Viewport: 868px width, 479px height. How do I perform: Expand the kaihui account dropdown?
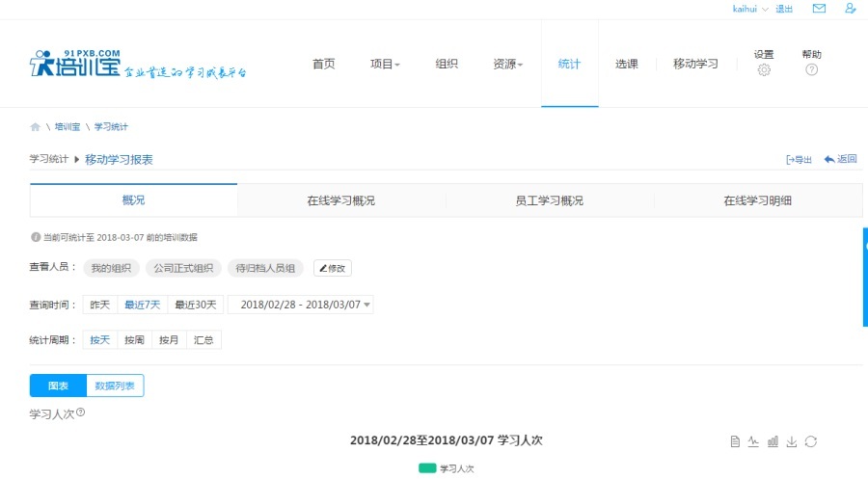point(765,9)
